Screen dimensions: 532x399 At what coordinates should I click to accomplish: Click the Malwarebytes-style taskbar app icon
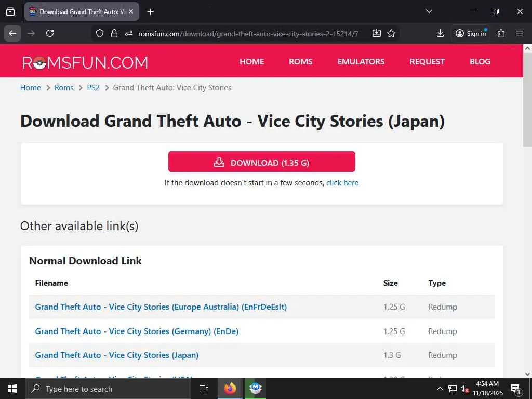255,389
